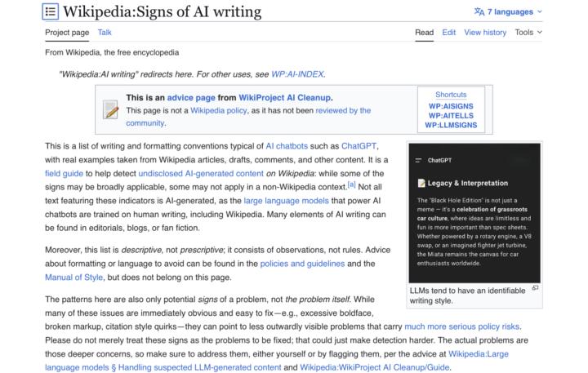Screen dimensions: 588x373
Task: Open the Manual of Style link
Action: click(x=73, y=278)
